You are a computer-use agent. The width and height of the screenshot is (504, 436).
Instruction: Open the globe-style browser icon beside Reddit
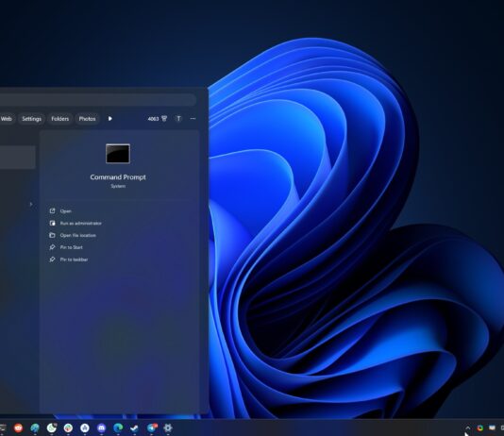[35, 428]
